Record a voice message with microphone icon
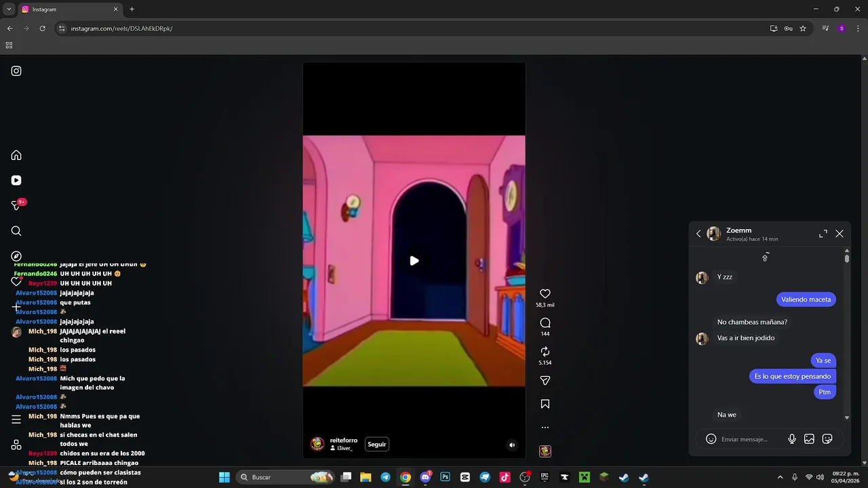 [792, 439]
